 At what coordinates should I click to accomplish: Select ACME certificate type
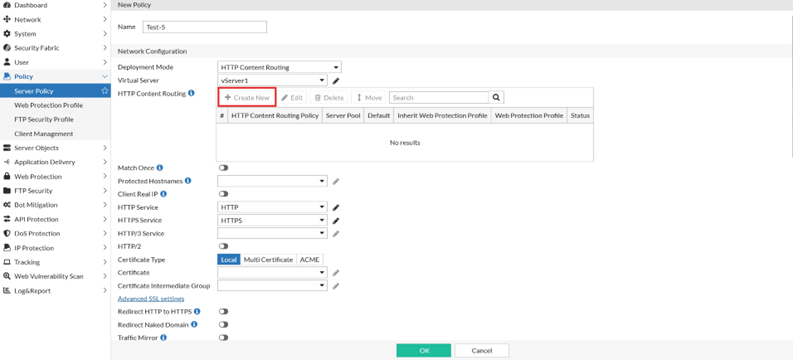(x=310, y=259)
